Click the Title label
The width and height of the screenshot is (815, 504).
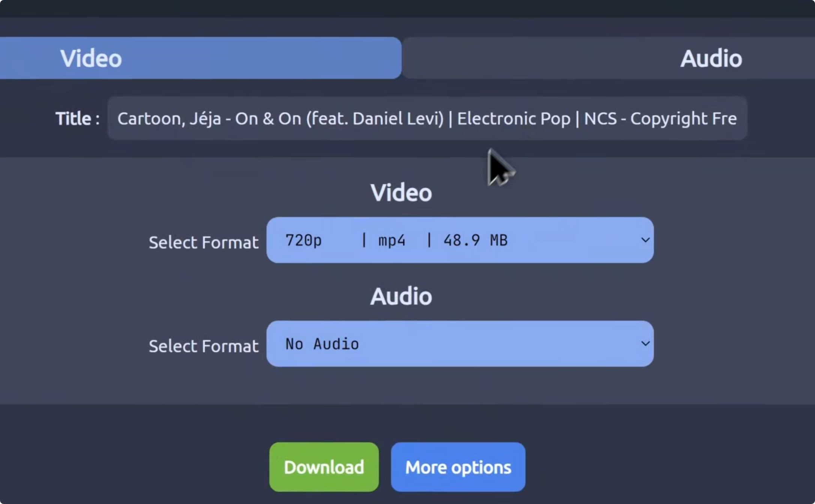coord(77,117)
